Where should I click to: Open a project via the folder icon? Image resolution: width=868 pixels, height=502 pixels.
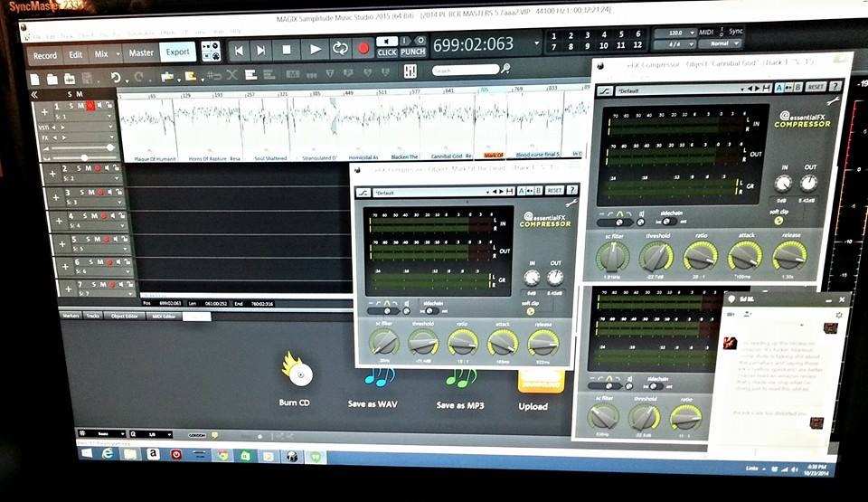52,80
